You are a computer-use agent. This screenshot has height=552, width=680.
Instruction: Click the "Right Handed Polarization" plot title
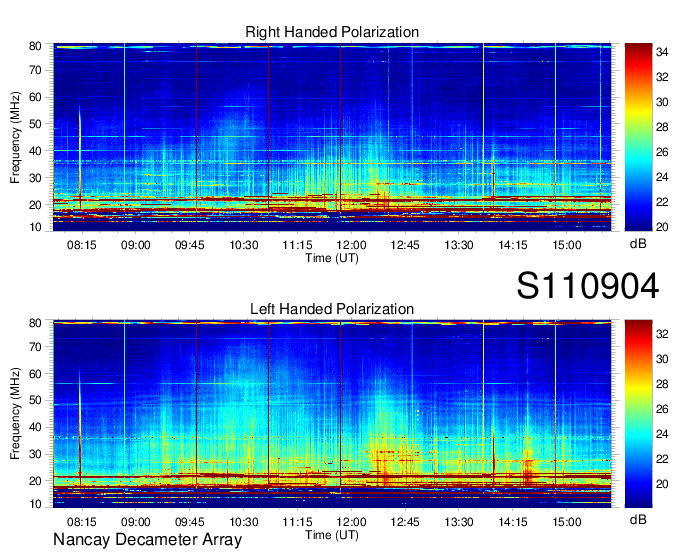332,32
